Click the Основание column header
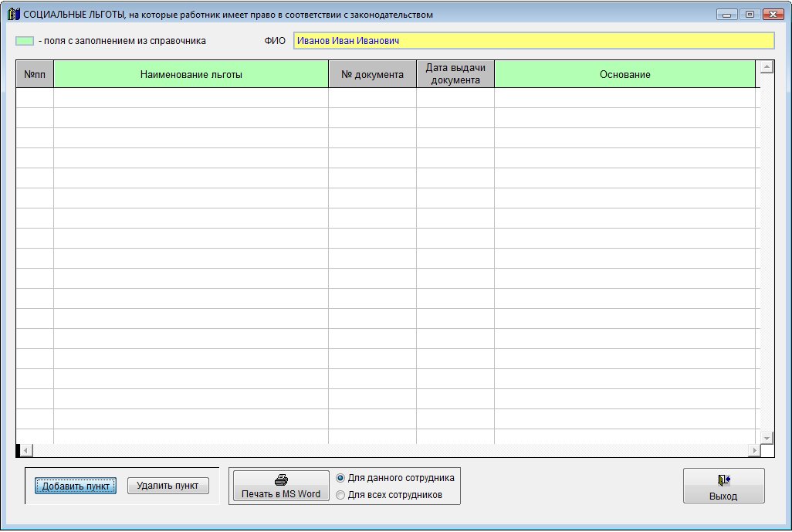Screen dimensions: 792x532 [x=624, y=74]
